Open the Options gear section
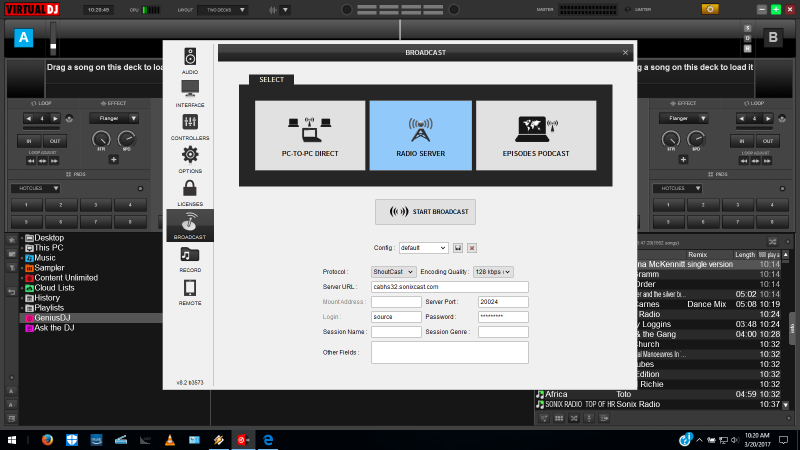The height and width of the screenshot is (450, 800). [190, 159]
